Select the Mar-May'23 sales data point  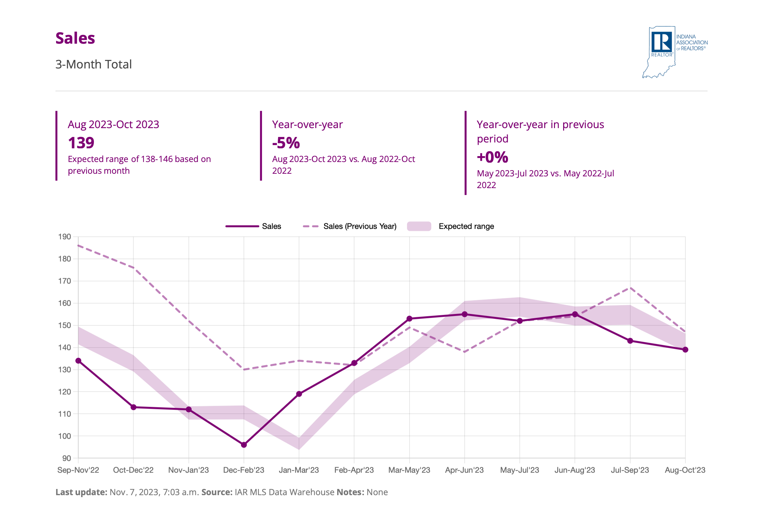[x=410, y=319]
